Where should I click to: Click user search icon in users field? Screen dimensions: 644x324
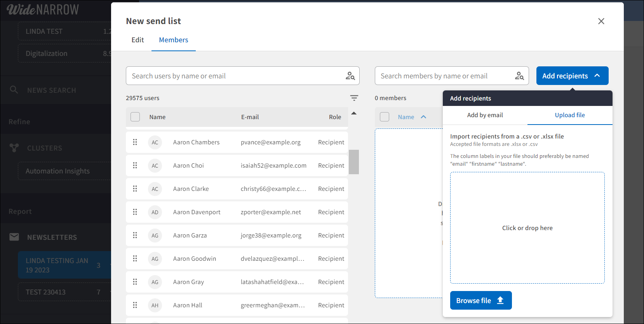[350, 76]
